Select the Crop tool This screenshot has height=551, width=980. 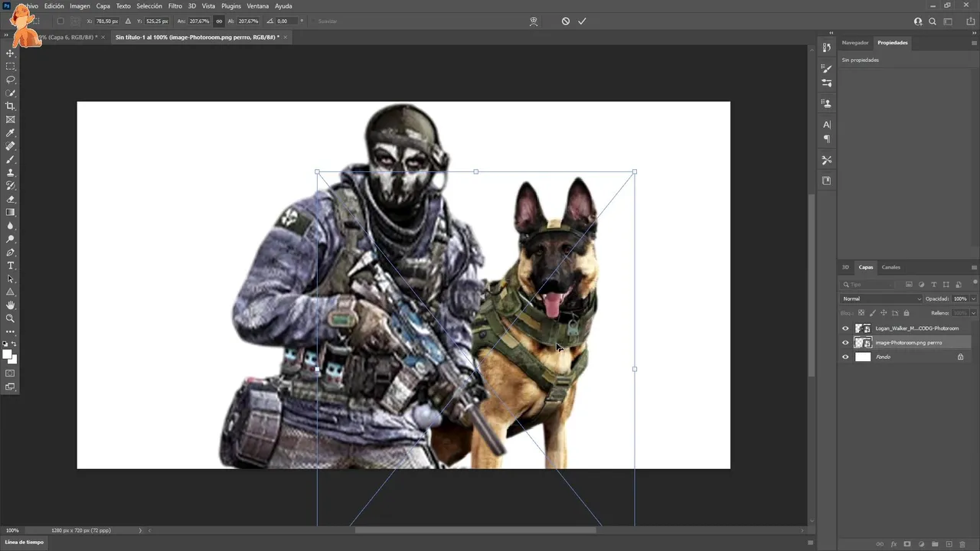(11, 106)
